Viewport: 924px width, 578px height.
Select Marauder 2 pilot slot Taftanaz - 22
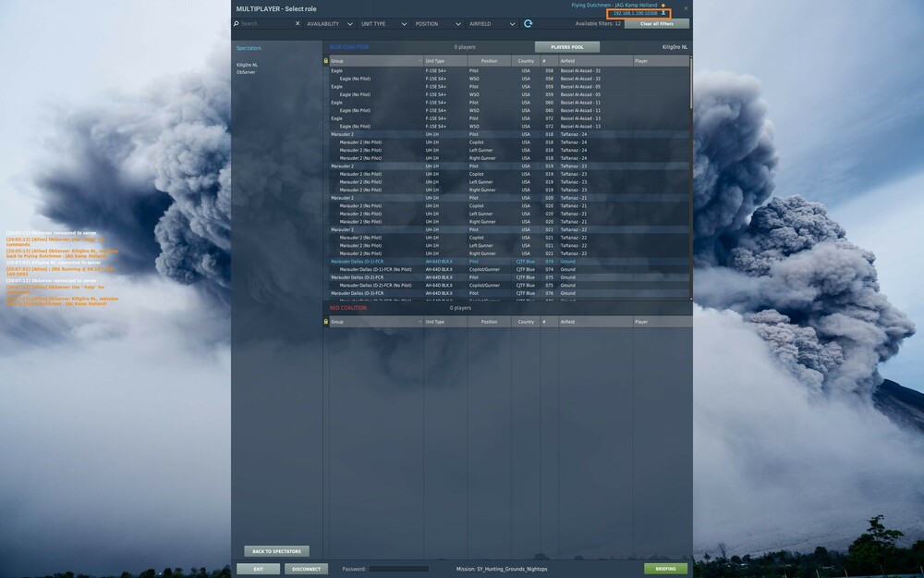508,230
